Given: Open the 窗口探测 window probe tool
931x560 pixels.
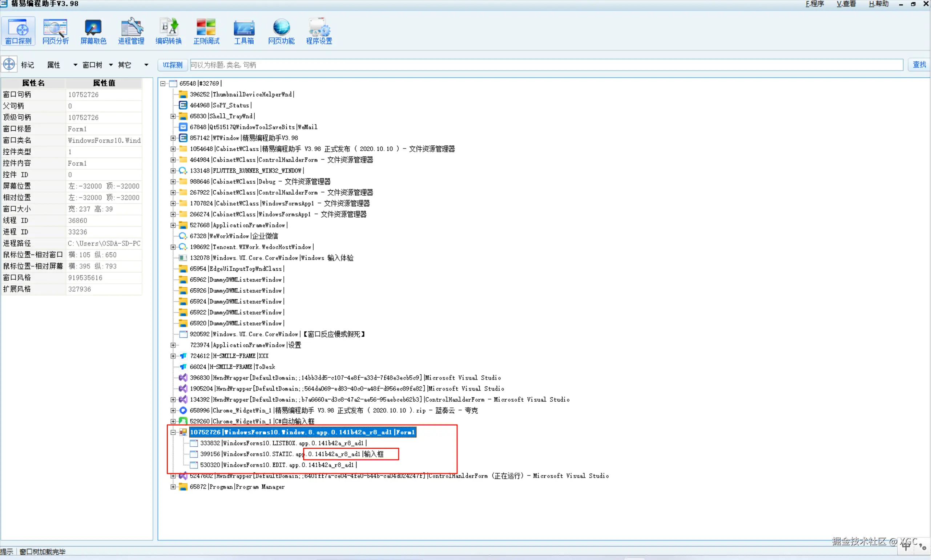Looking at the screenshot, I should point(18,31).
